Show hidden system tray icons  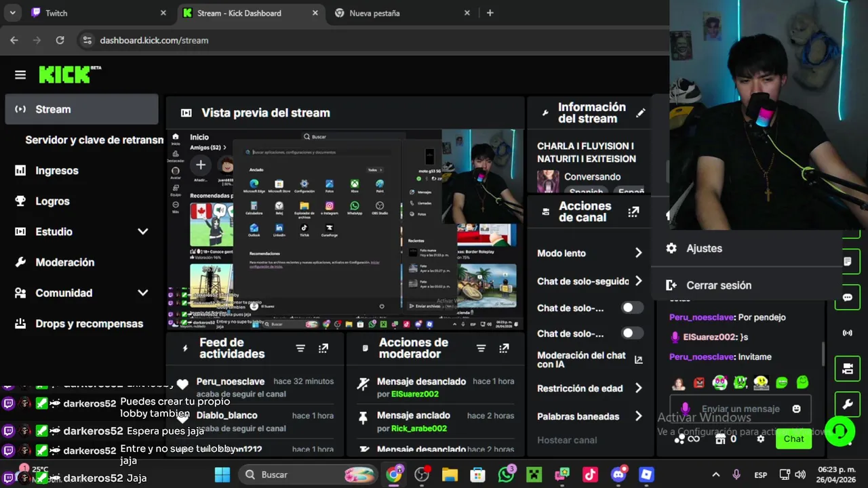(715, 474)
